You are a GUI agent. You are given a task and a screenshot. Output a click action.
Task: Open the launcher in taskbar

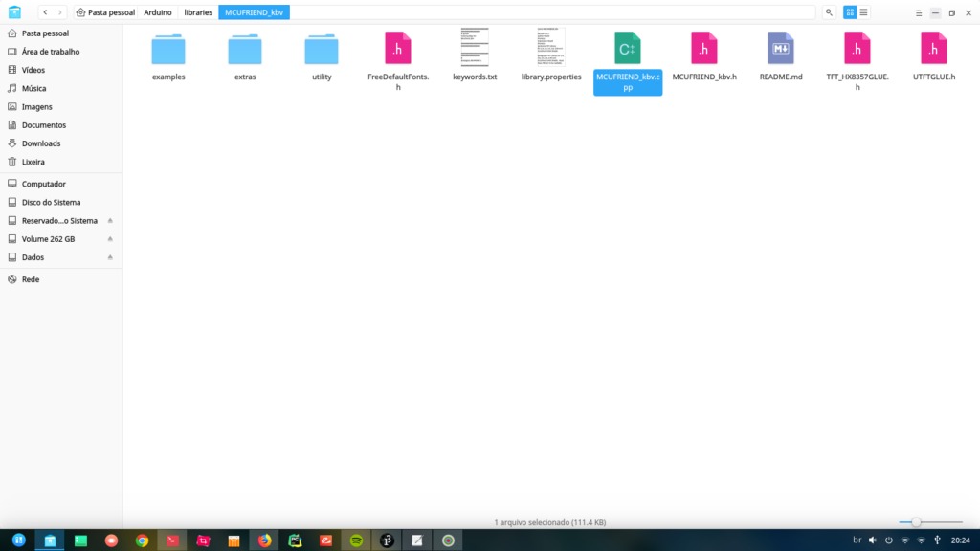click(x=19, y=540)
